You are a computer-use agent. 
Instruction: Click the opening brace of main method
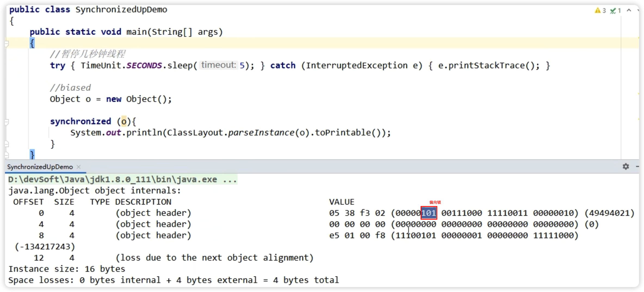point(32,43)
